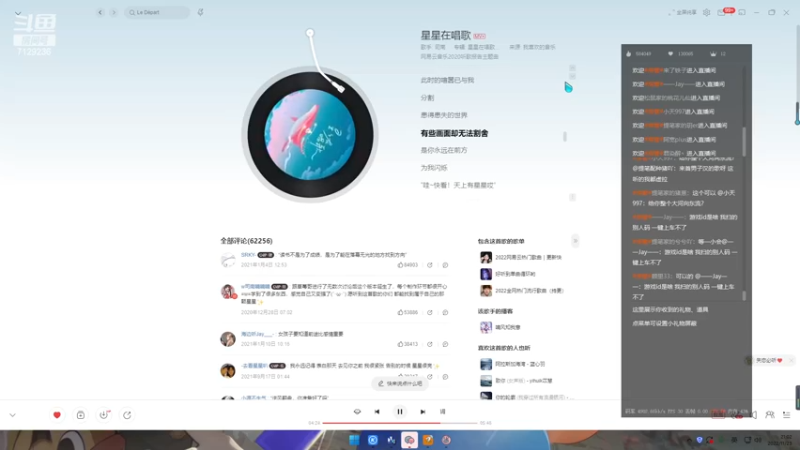Change the playback loop mode icon
Viewport: 800px width, 450px height.
point(357,412)
